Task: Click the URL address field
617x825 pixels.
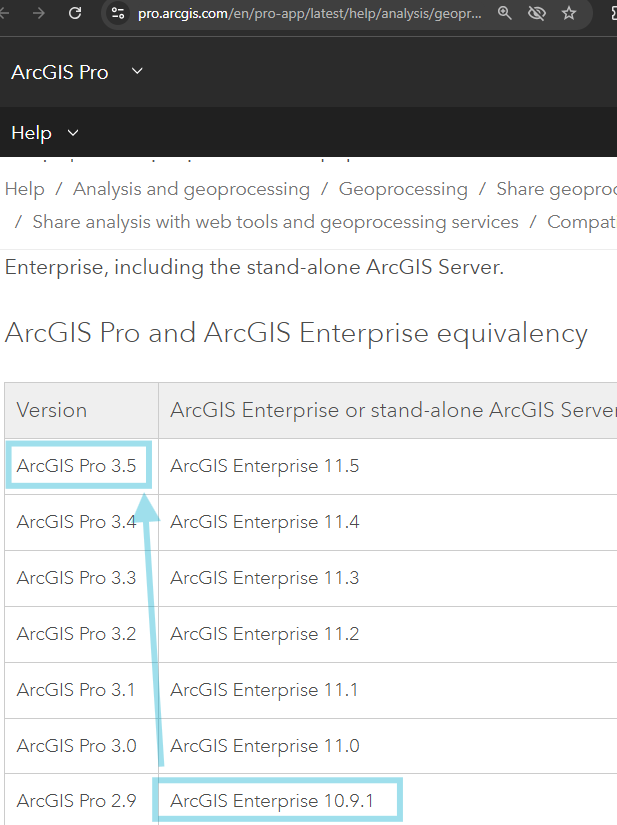Action: 310,13
